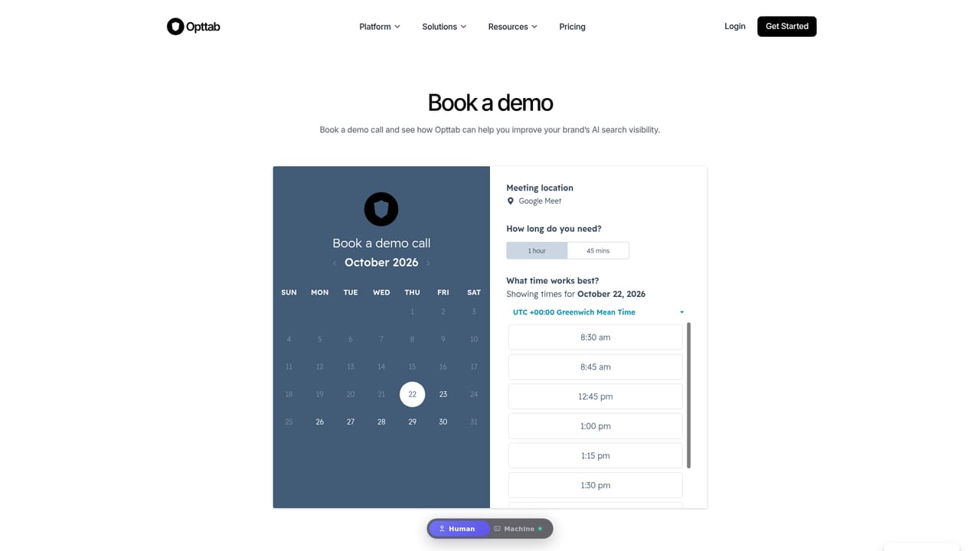The width and height of the screenshot is (980, 551).
Task: Click the Get Started button
Action: click(787, 26)
